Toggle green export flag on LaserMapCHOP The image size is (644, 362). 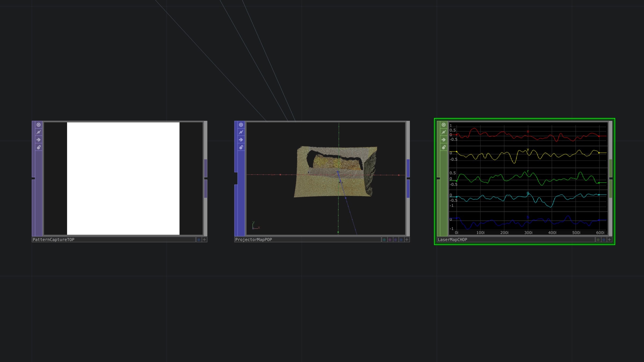click(x=598, y=240)
